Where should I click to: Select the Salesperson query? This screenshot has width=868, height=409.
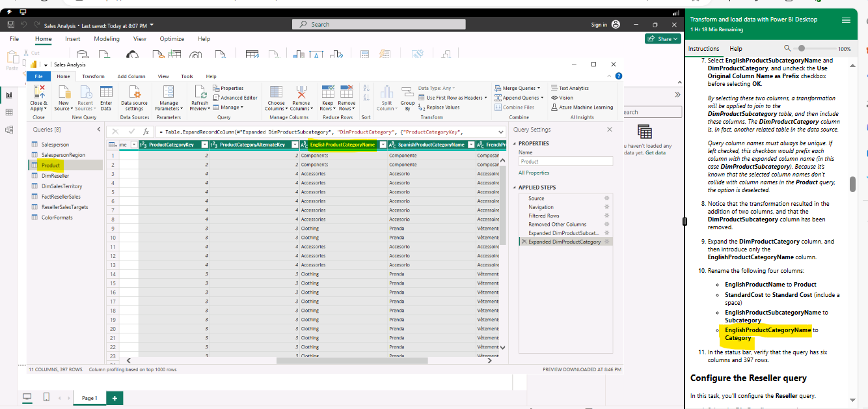55,145
